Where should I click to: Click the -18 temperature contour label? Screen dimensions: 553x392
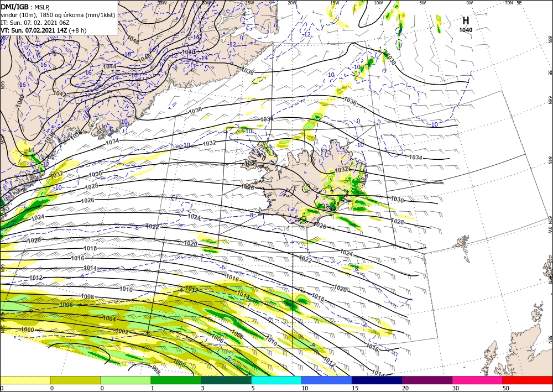tap(127, 54)
